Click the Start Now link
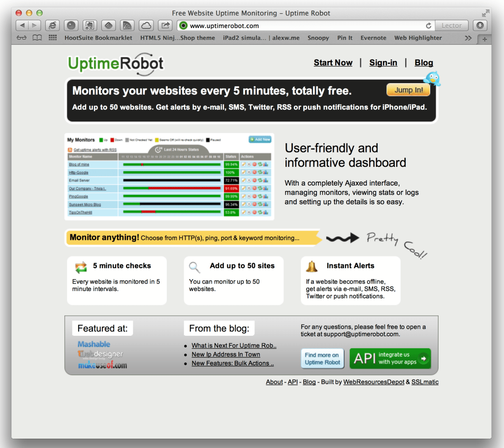Viewport: 504px width, 448px height. tap(333, 63)
